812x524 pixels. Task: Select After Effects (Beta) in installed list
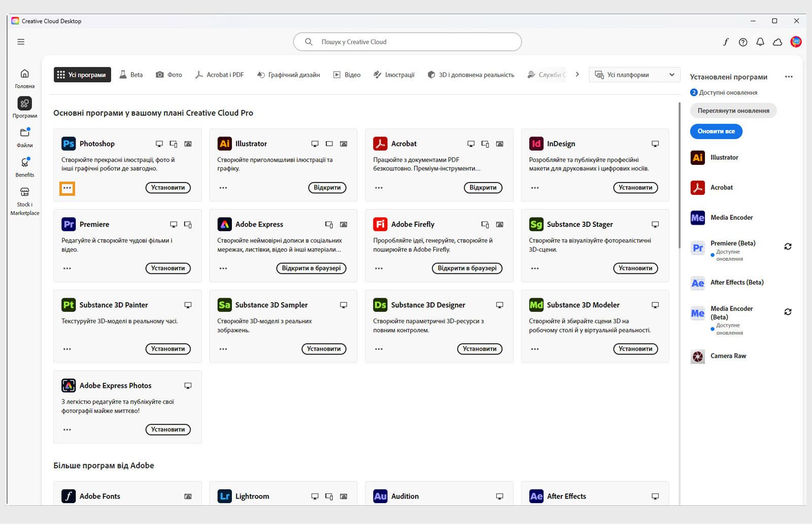click(x=737, y=283)
